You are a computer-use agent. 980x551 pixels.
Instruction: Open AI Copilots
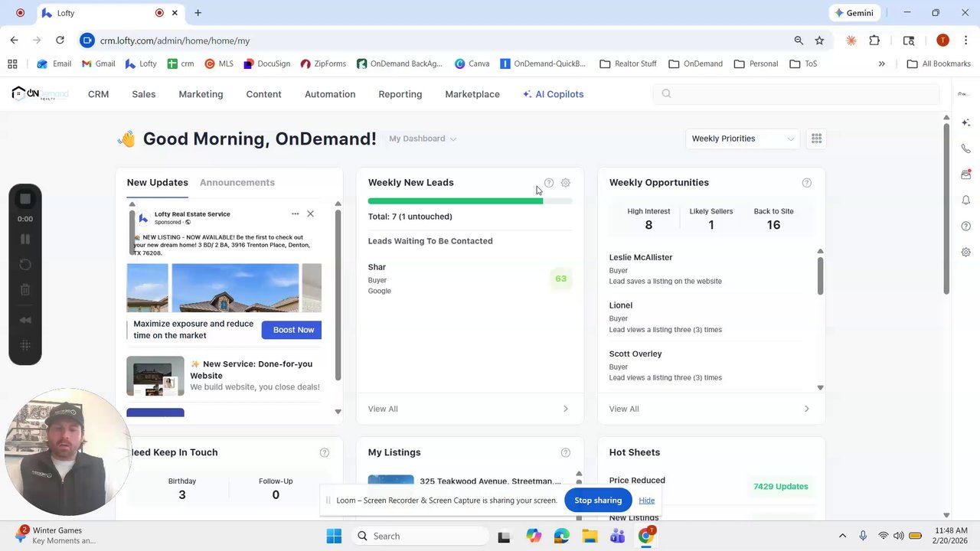pyautogui.click(x=553, y=94)
